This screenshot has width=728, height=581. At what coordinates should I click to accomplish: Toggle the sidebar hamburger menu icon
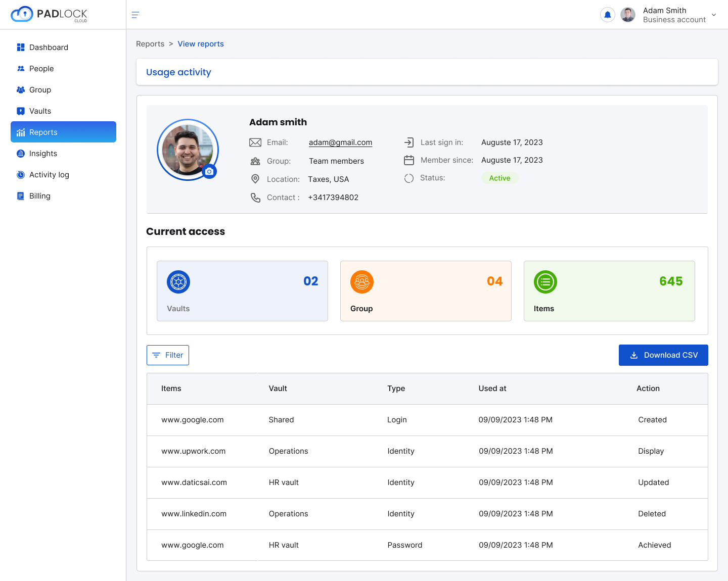pos(135,15)
